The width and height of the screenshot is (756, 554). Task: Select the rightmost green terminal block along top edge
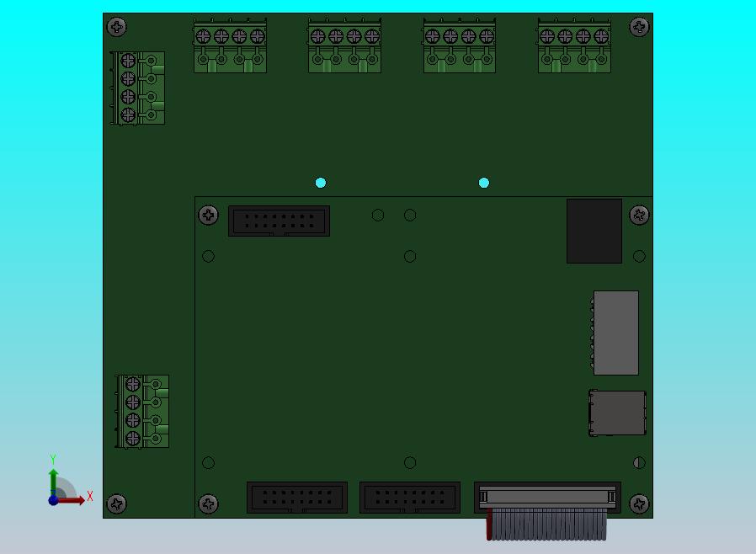[574, 45]
